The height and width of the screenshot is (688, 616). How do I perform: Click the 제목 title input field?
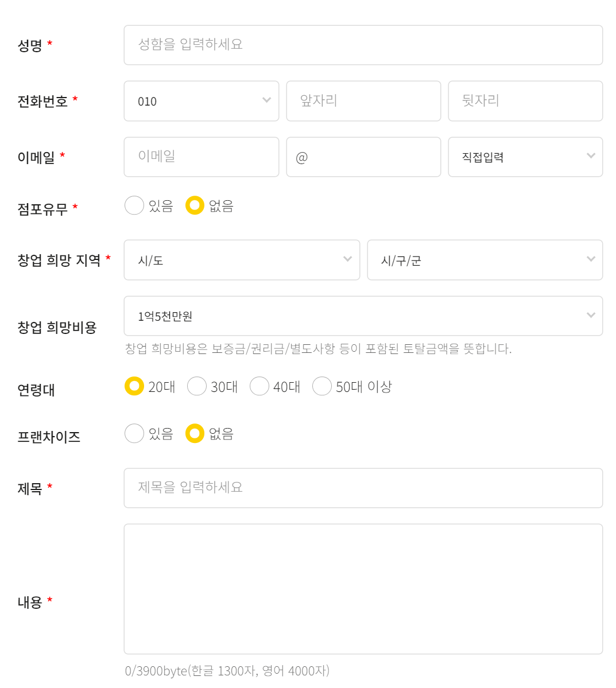[x=363, y=488]
